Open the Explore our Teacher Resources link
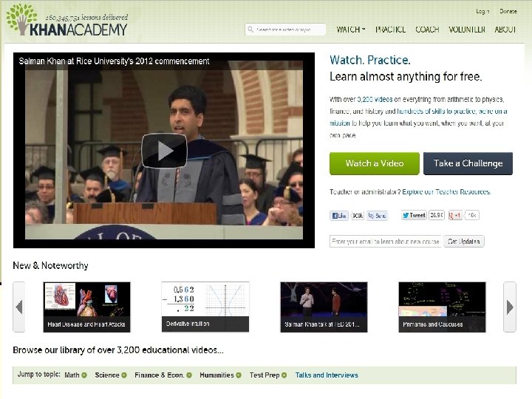This screenshot has width=532, height=399. point(446,192)
